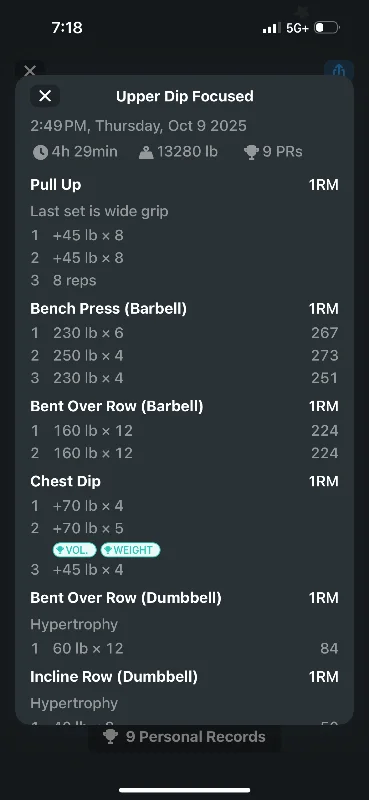369x800 pixels.
Task: Tap the clock duration icon beside 4h 29min
Action: pyautogui.click(x=40, y=152)
